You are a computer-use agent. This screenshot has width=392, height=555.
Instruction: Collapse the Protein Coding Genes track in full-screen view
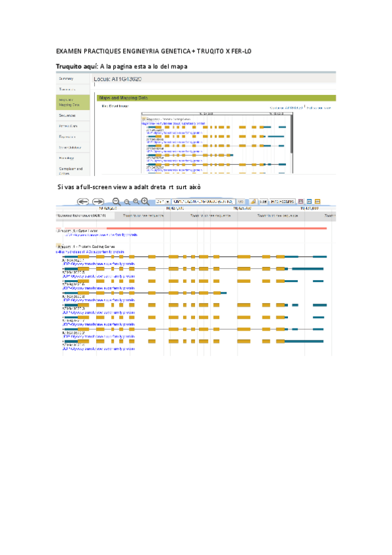58,246
